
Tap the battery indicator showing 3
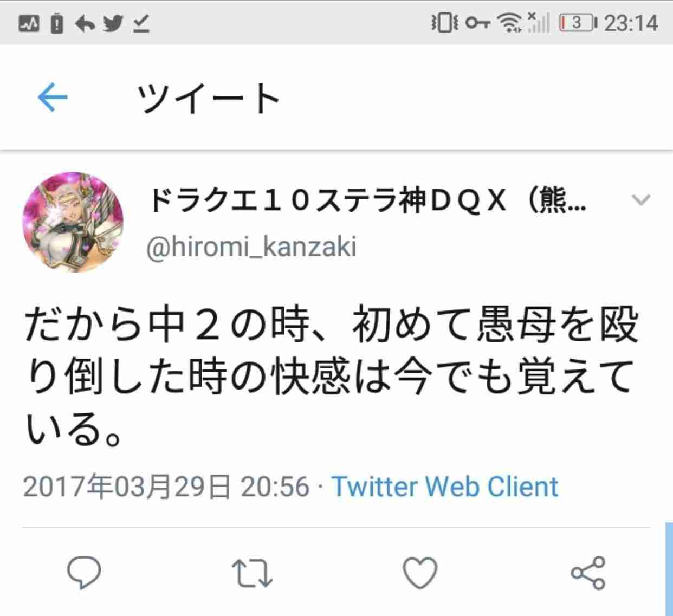(578, 23)
